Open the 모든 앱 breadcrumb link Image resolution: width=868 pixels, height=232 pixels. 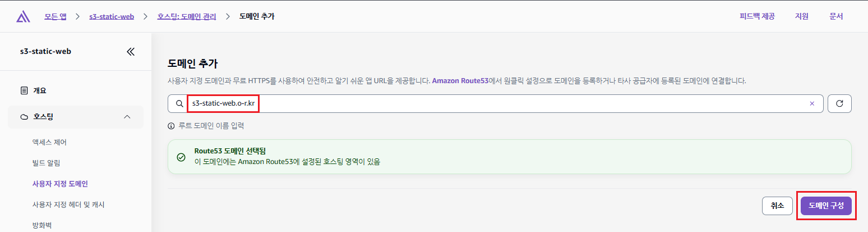(55, 16)
